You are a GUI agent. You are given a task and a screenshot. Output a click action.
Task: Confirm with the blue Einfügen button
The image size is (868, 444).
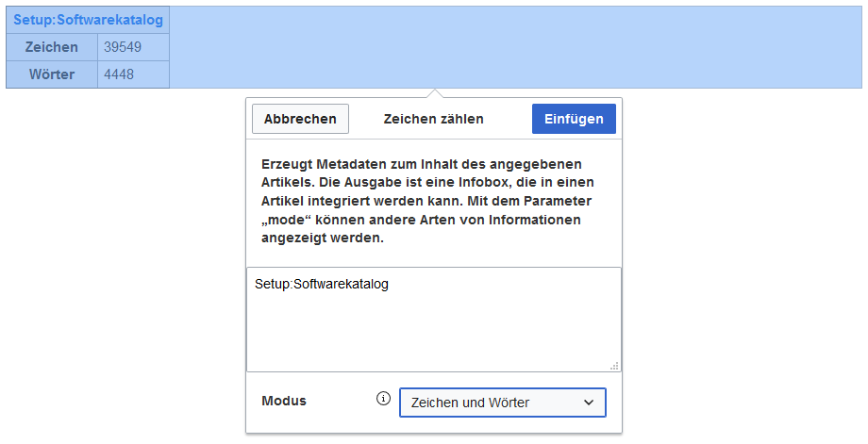click(574, 119)
